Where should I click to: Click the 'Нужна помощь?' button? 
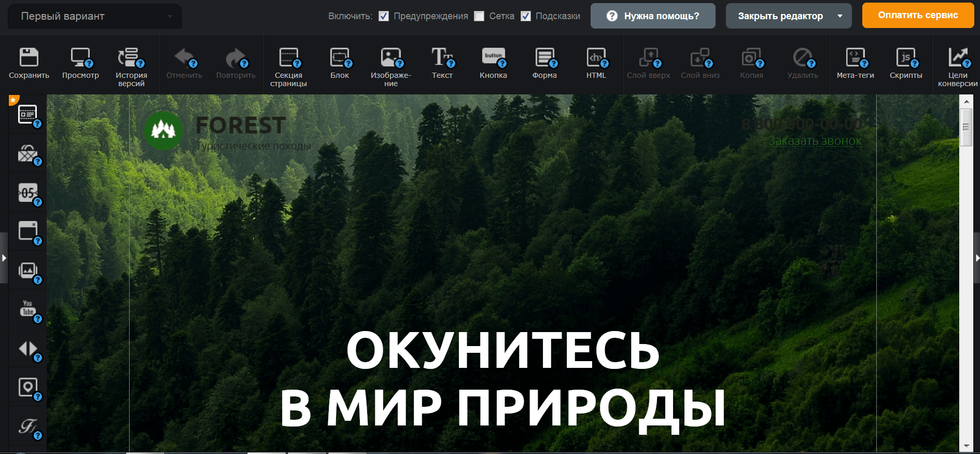[x=653, y=16]
